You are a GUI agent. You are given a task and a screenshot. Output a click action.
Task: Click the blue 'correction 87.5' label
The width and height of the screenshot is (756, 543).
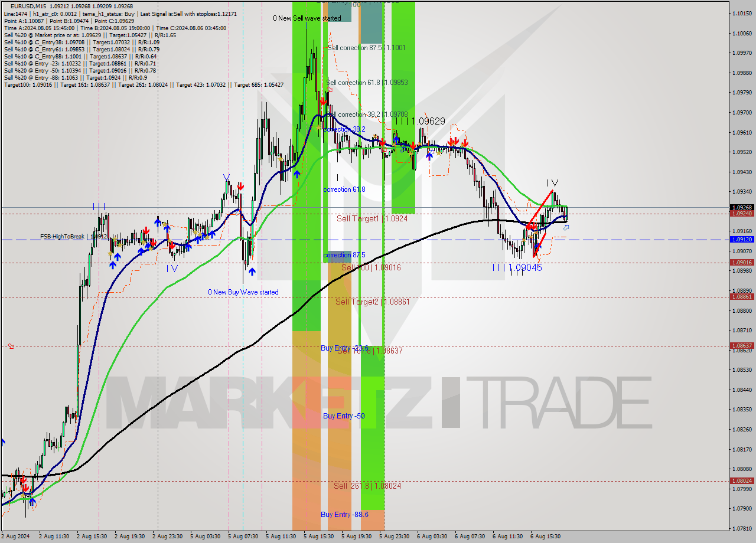click(x=344, y=255)
